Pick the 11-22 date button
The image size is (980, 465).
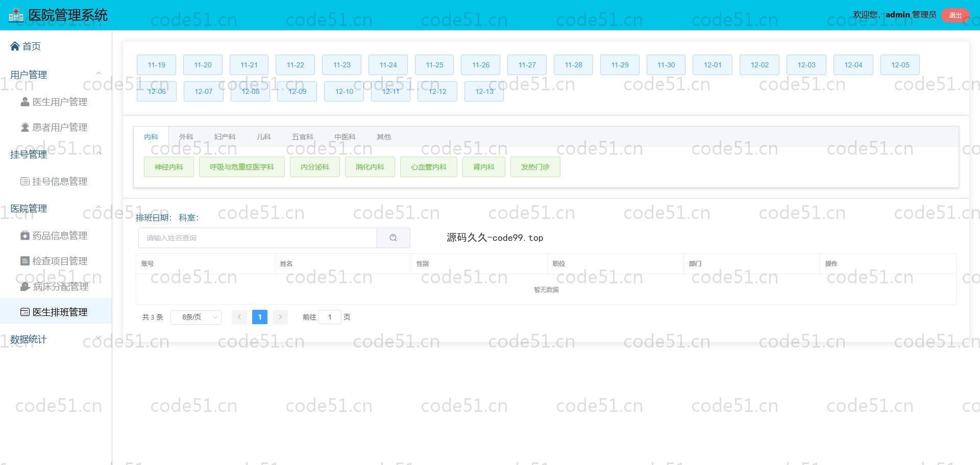point(296,65)
